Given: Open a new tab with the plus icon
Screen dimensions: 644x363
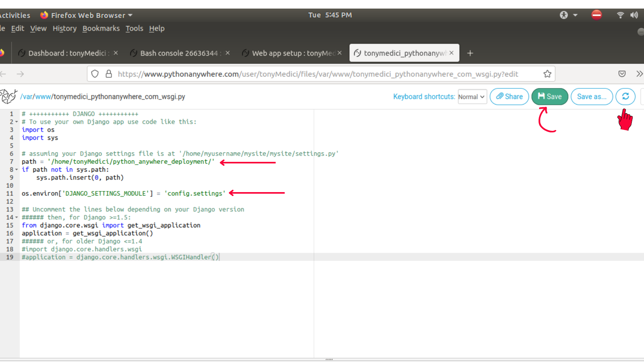Looking at the screenshot, I should tap(470, 53).
